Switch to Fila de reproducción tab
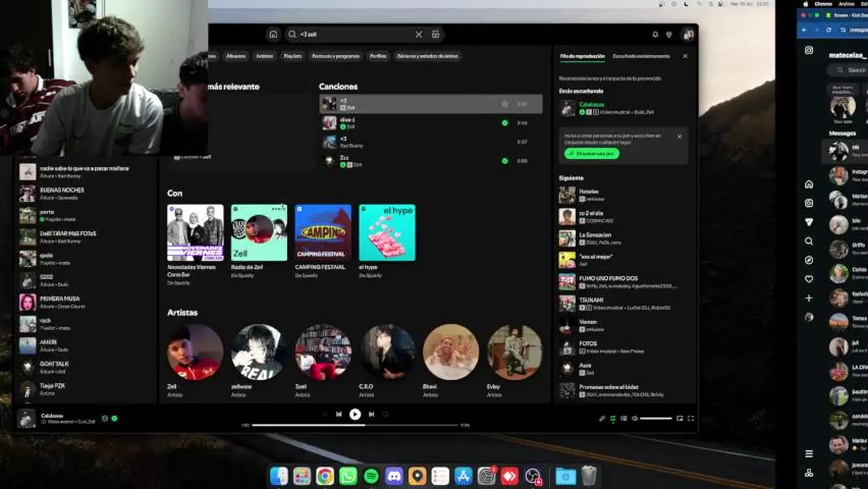Image resolution: width=868 pixels, height=489 pixels. pyautogui.click(x=582, y=56)
